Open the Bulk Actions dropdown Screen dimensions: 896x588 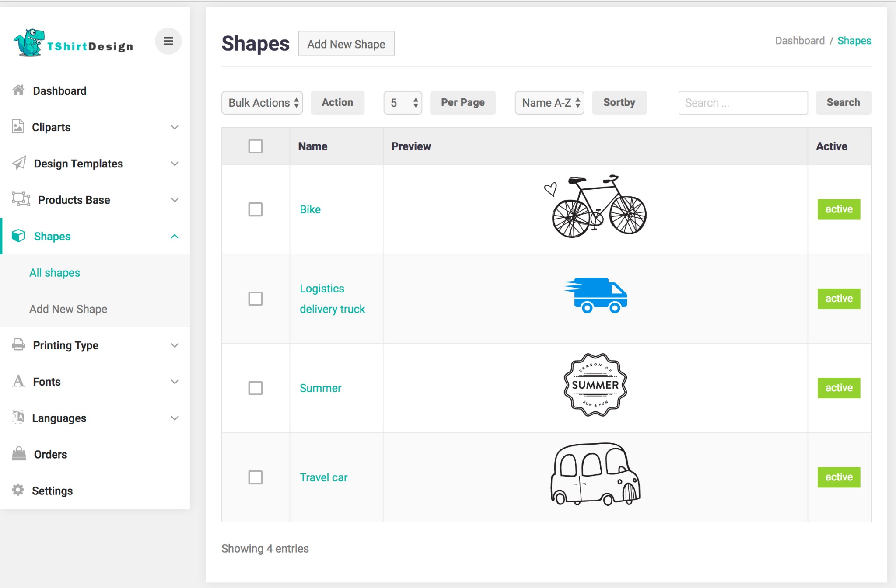coord(262,103)
